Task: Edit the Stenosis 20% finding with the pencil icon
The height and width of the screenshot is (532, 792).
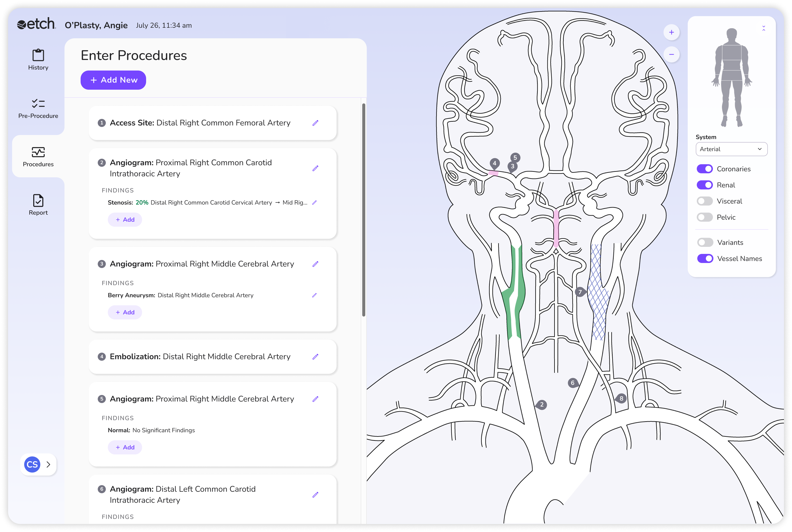Action: (314, 203)
